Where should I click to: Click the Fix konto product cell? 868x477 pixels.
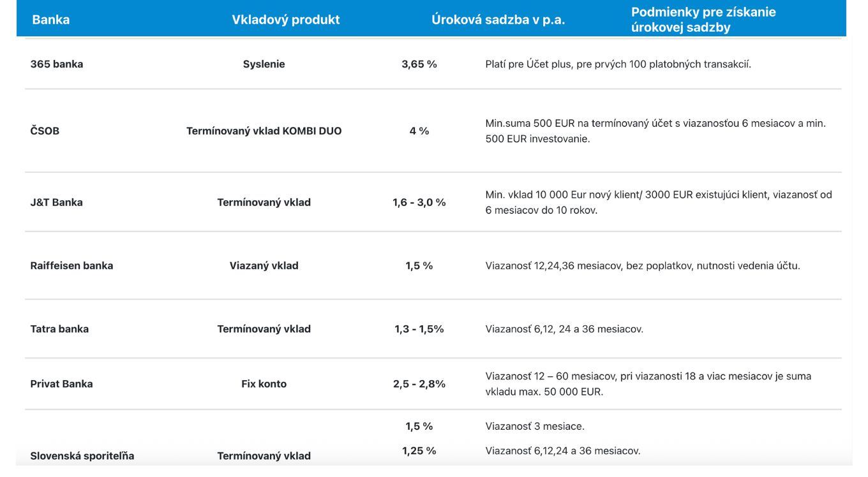pyautogui.click(x=264, y=384)
